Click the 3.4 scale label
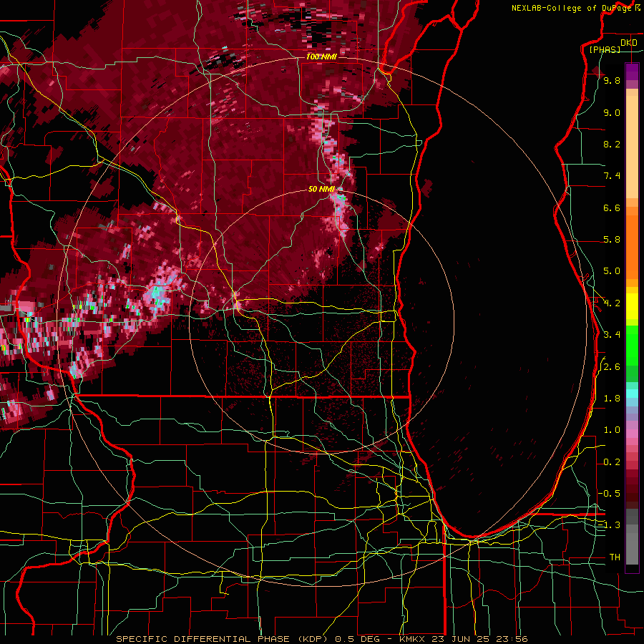The height and width of the screenshot is (644, 644). (x=612, y=335)
